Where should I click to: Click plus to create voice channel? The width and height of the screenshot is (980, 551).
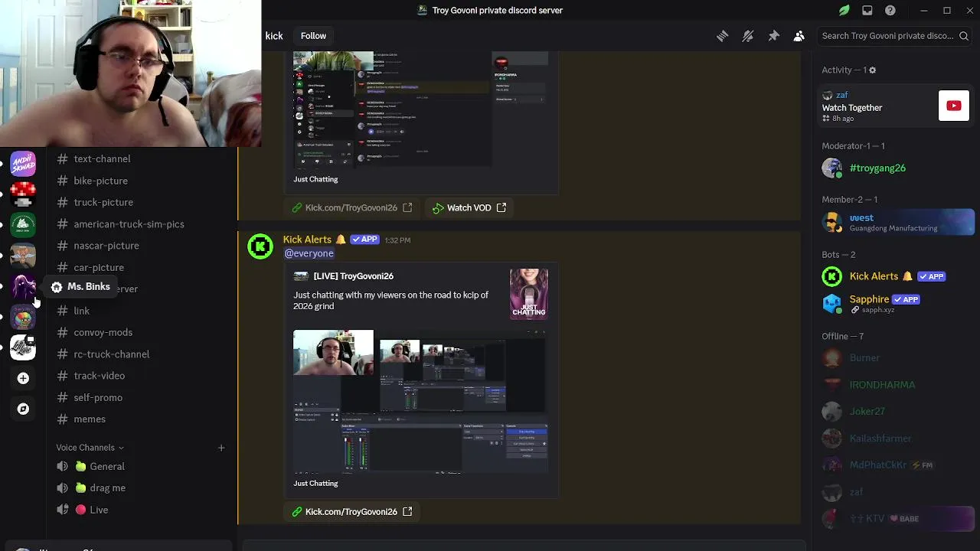[x=221, y=448]
